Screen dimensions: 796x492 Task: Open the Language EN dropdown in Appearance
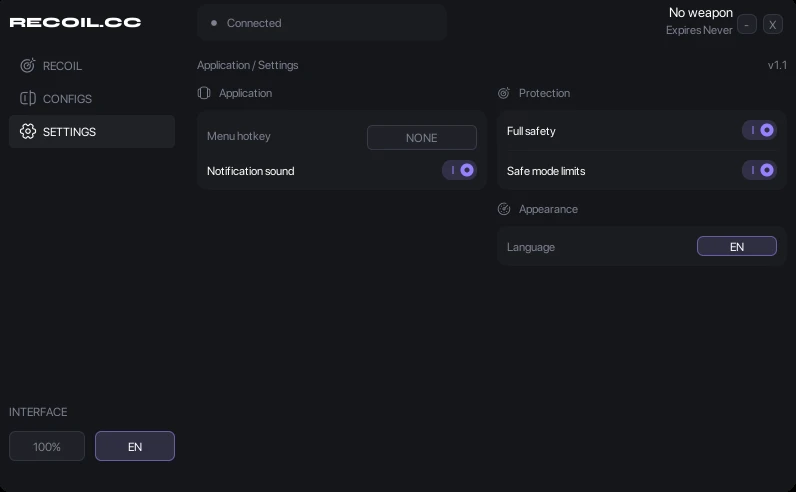[737, 246]
